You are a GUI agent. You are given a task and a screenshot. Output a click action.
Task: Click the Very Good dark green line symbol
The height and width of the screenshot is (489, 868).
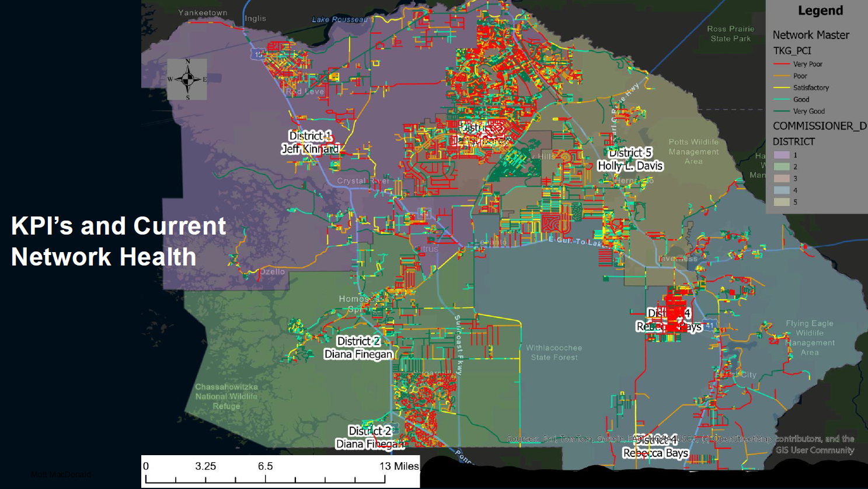781,111
